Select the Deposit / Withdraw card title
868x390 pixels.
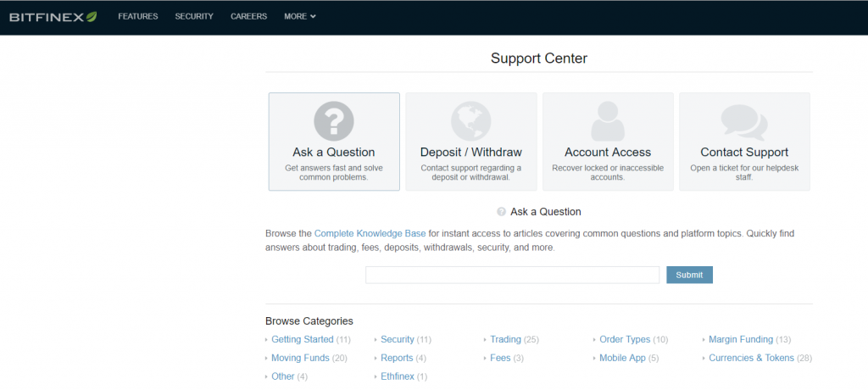coord(471,153)
